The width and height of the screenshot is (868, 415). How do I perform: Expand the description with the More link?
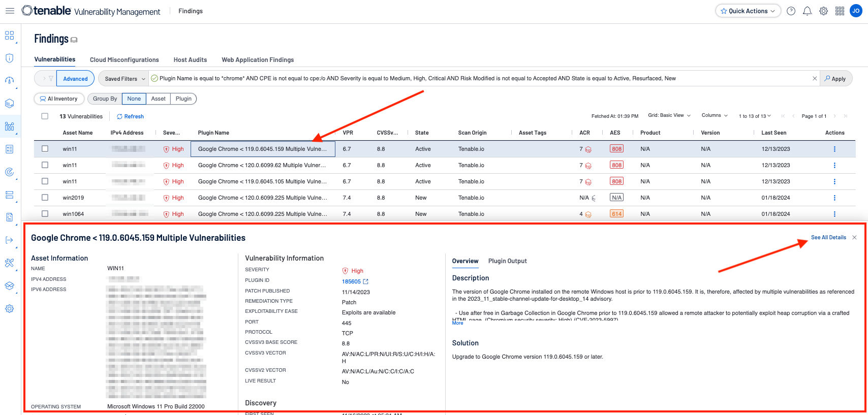[457, 323]
